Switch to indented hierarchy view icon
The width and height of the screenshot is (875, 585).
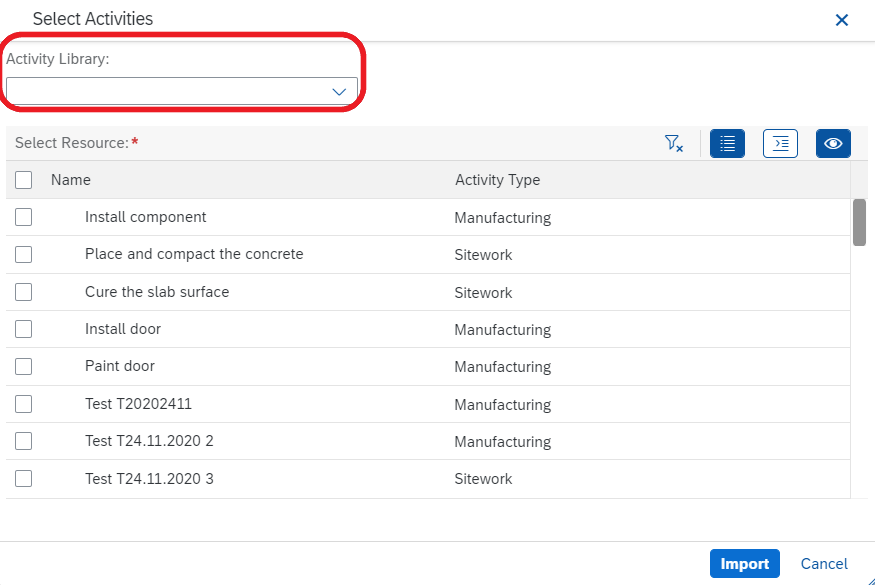click(780, 143)
